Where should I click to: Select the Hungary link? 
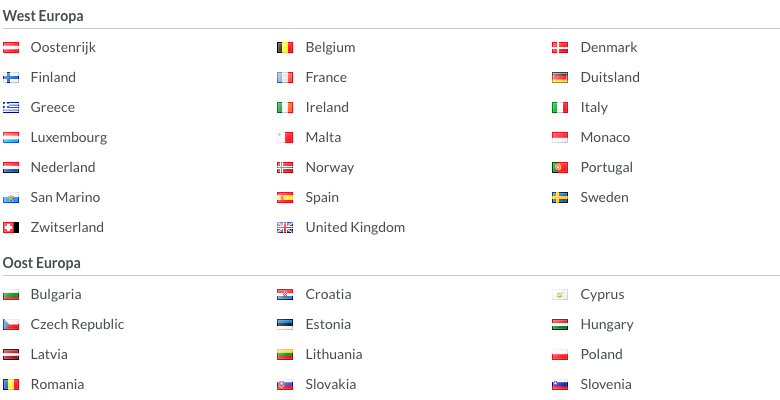607,324
